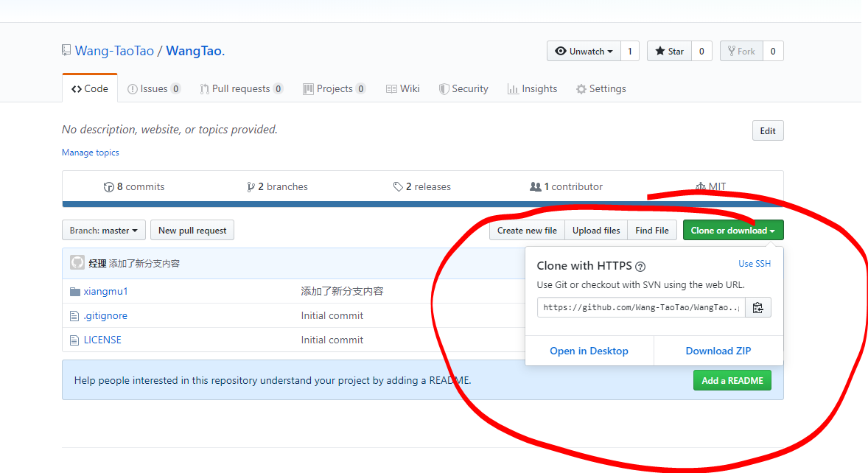View 8 commits link
868x473 pixels.
(134, 187)
